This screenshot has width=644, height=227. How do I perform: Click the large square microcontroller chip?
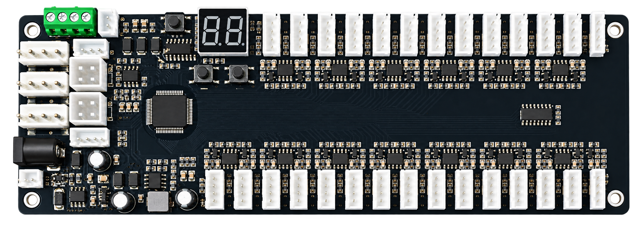click(x=169, y=112)
